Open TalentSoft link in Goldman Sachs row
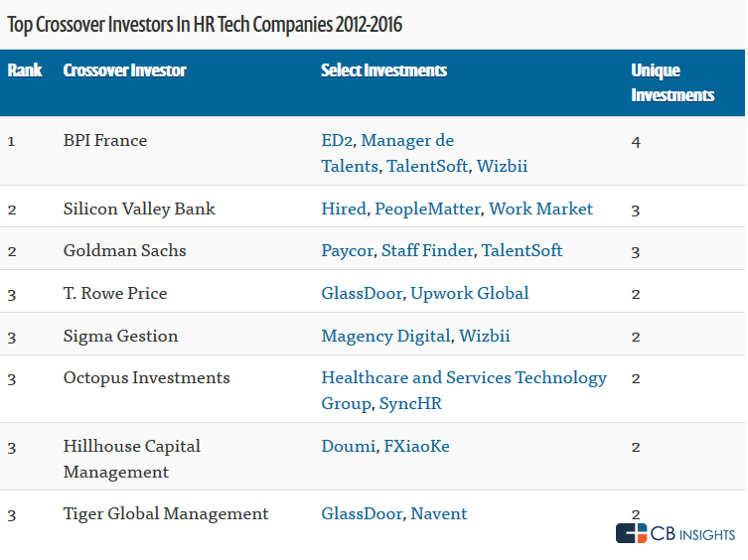The width and height of the screenshot is (748, 560). 522,251
